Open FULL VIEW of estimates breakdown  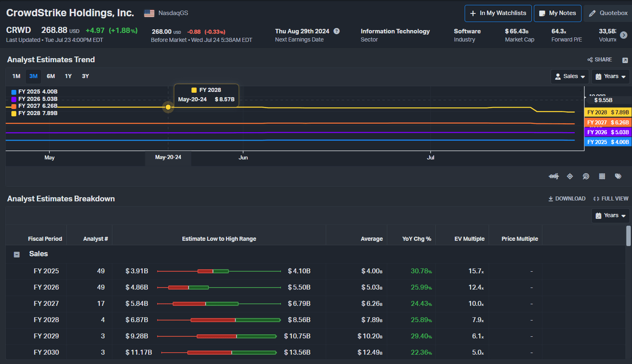611,199
